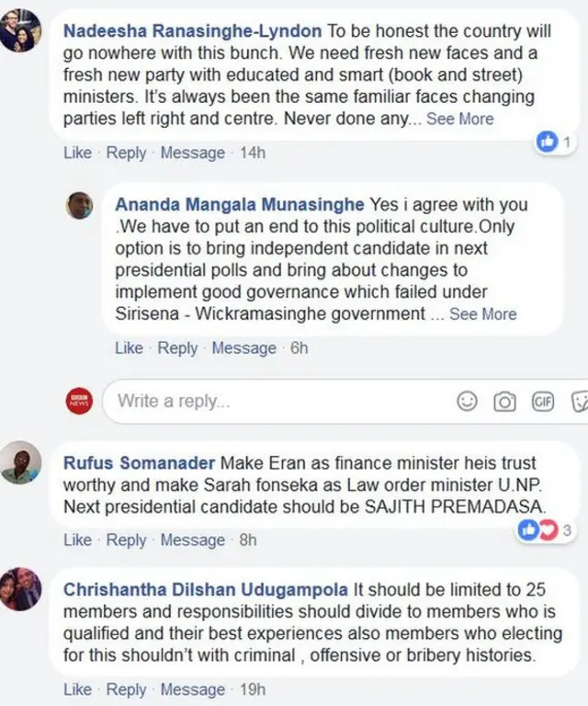
Task: Click the like reaction icon on Nadeesha's comment
Action: (548, 141)
